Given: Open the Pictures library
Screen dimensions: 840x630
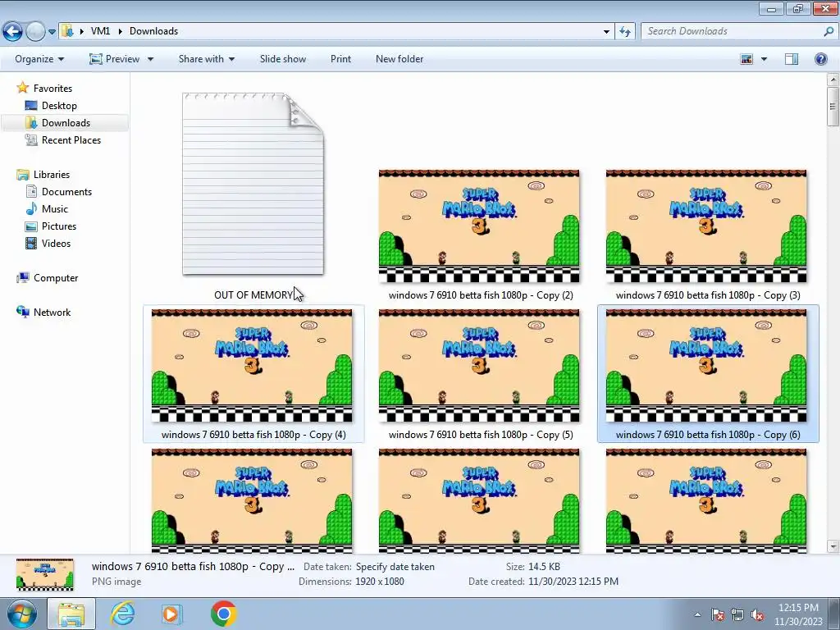Looking at the screenshot, I should (59, 226).
